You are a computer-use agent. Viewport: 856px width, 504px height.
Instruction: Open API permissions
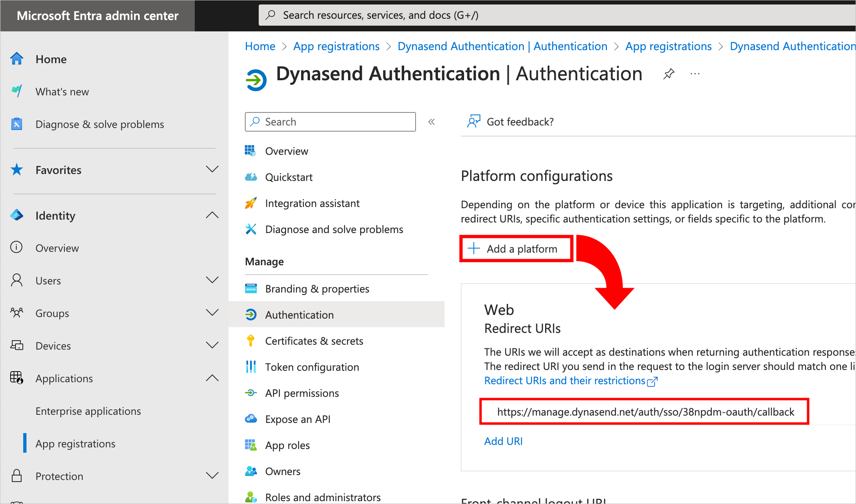click(302, 393)
